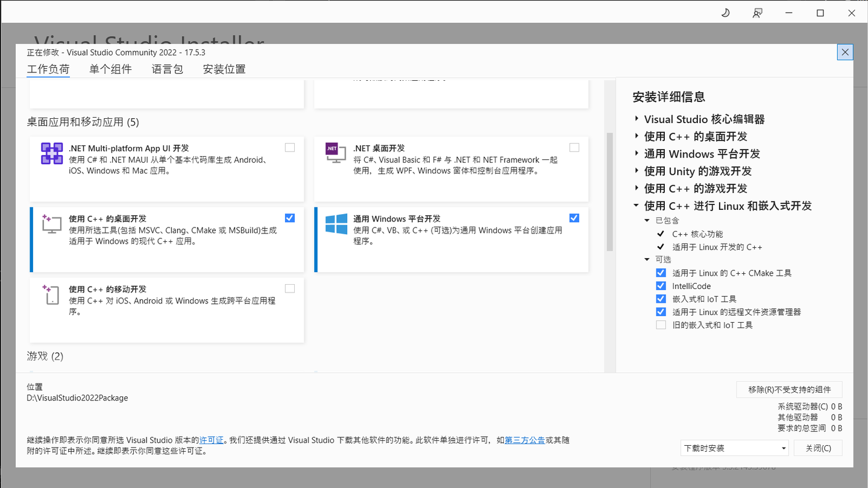Click the close dialog X icon
This screenshot has width=868, height=488.
[x=844, y=52]
